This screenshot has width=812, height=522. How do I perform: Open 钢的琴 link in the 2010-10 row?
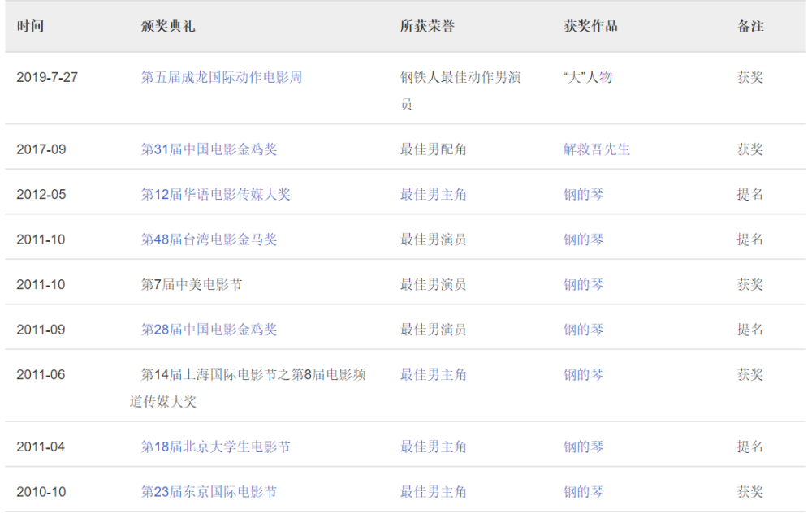[x=583, y=491]
